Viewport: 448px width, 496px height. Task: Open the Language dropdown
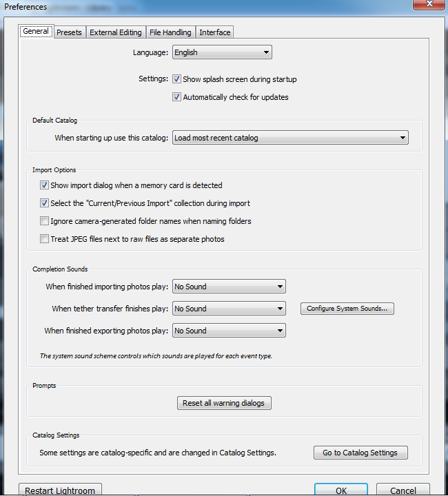[x=221, y=52]
